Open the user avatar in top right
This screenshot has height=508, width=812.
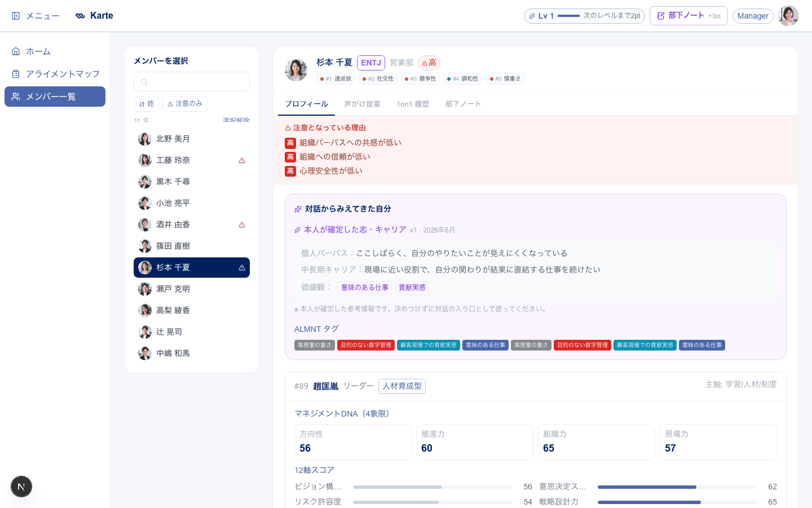point(788,16)
